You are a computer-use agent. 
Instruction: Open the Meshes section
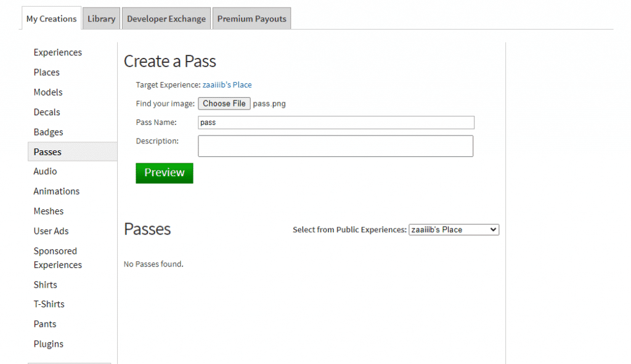point(48,211)
